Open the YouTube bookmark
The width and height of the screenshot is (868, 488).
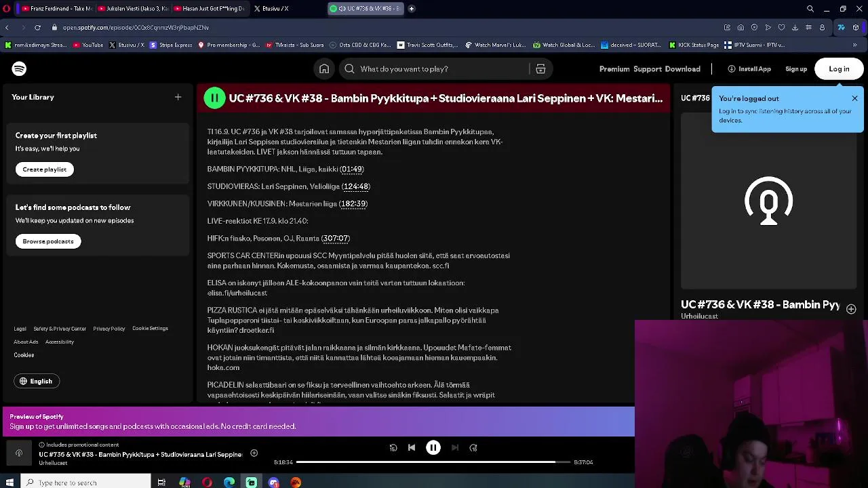(87, 45)
